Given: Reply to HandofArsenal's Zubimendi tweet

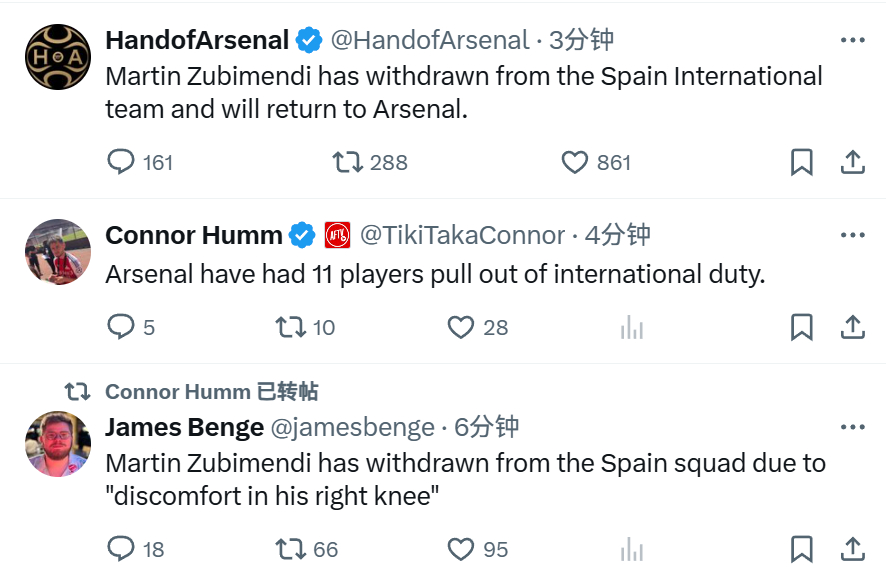Looking at the screenshot, I should click(x=121, y=162).
